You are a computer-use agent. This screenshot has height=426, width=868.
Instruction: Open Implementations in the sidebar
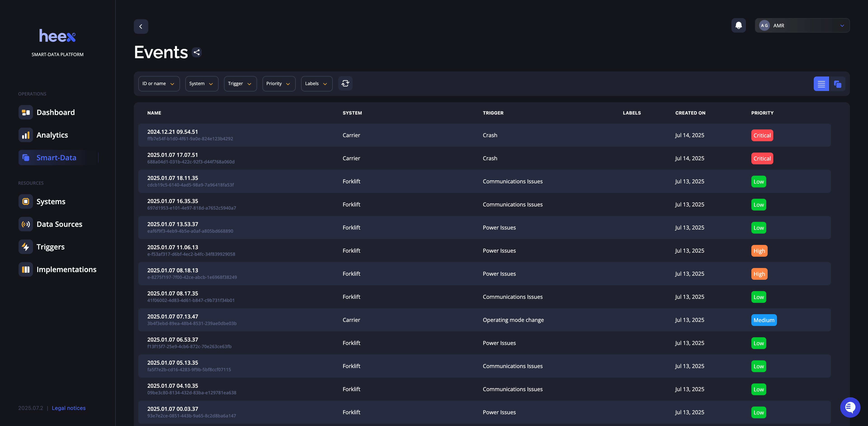point(66,270)
